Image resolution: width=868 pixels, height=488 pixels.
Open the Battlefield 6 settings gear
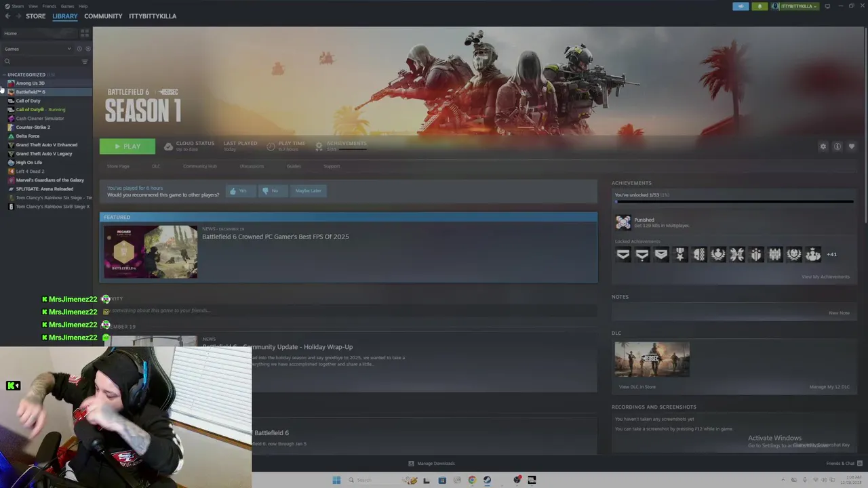point(823,146)
